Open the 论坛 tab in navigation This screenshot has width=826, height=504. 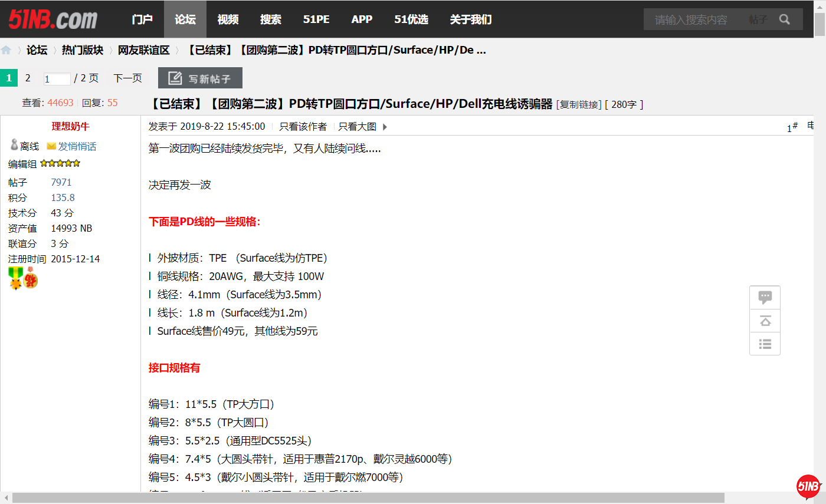click(185, 19)
